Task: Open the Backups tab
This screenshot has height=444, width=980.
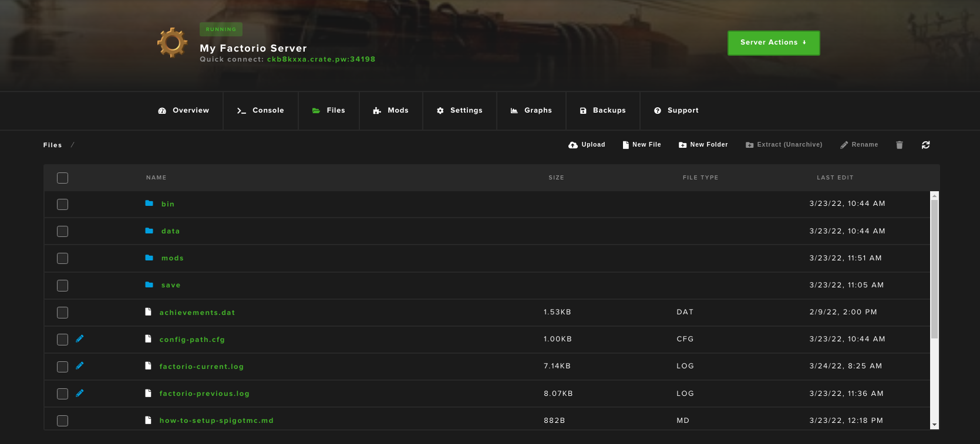Action: pos(603,110)
